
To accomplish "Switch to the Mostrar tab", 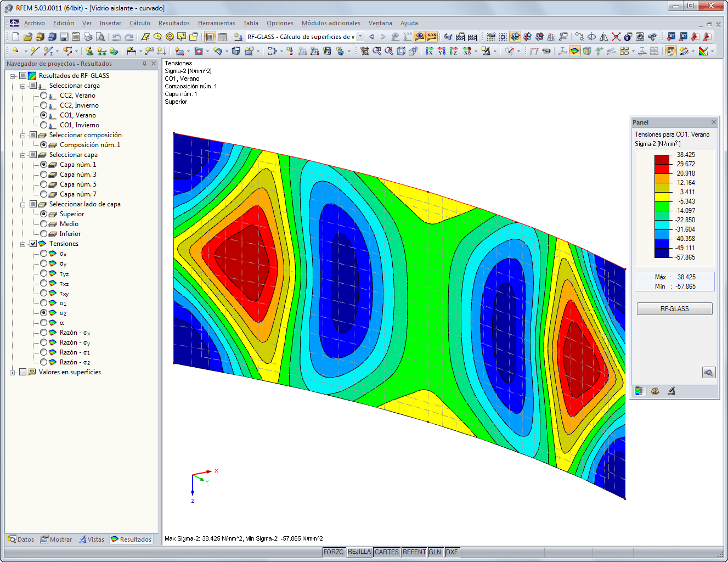I will point(57,539).
